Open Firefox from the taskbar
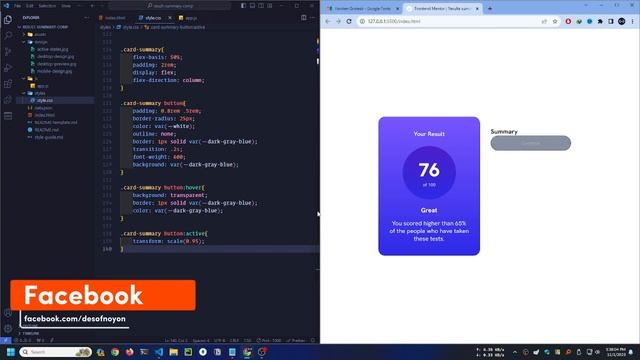 pyautogui.click(x=130, y=352)
